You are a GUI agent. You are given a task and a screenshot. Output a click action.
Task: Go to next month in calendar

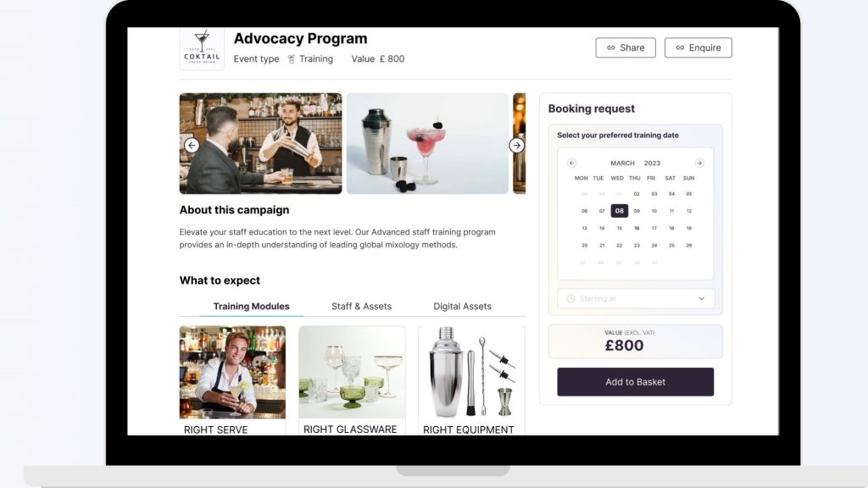click(x=699, y=164)
